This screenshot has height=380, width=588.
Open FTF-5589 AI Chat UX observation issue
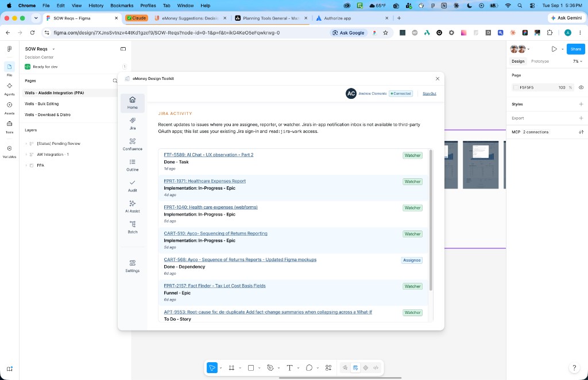208,155
